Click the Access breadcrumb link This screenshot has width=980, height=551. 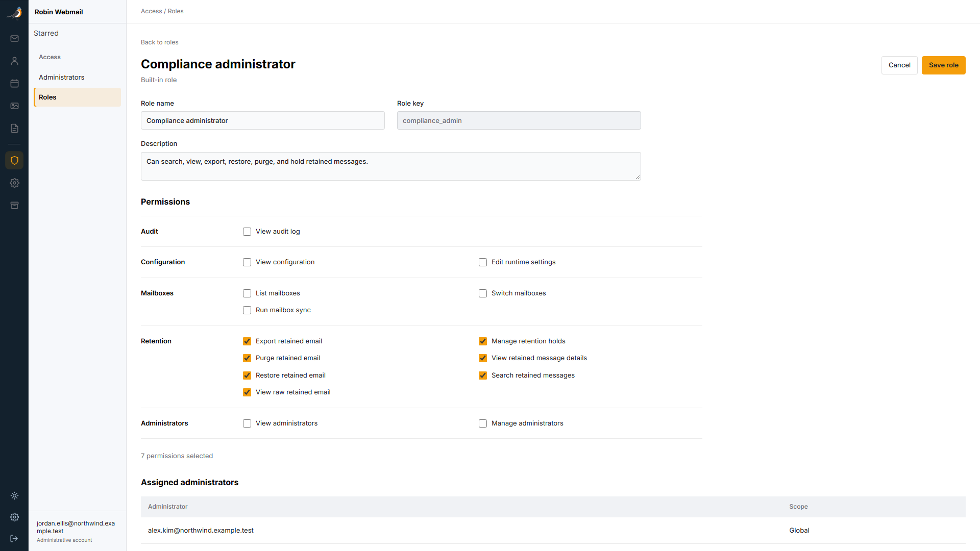click(152, 11)
